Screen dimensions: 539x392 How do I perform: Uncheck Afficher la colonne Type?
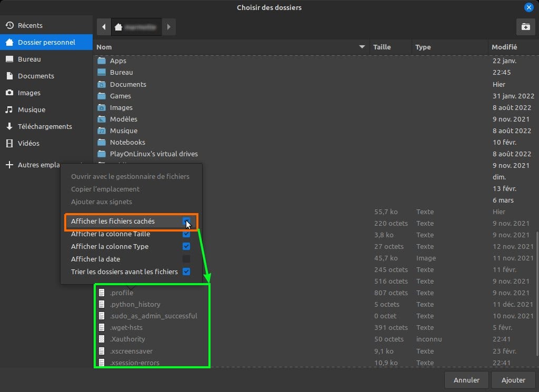coord(186,246)
